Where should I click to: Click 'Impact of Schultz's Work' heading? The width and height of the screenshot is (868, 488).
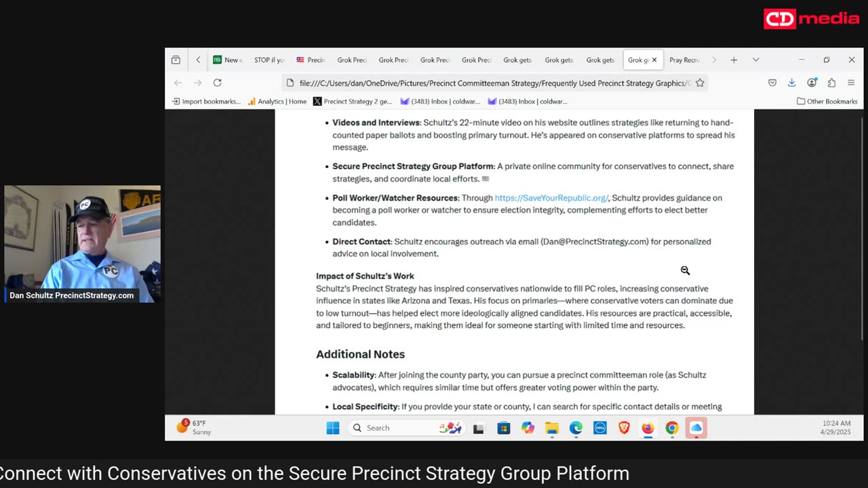tap(365, 276)
